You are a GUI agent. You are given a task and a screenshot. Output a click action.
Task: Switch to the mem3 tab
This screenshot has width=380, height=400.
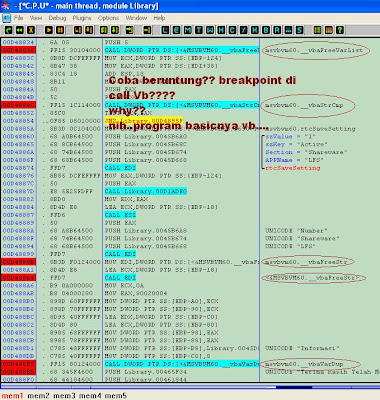coord(64,396)
